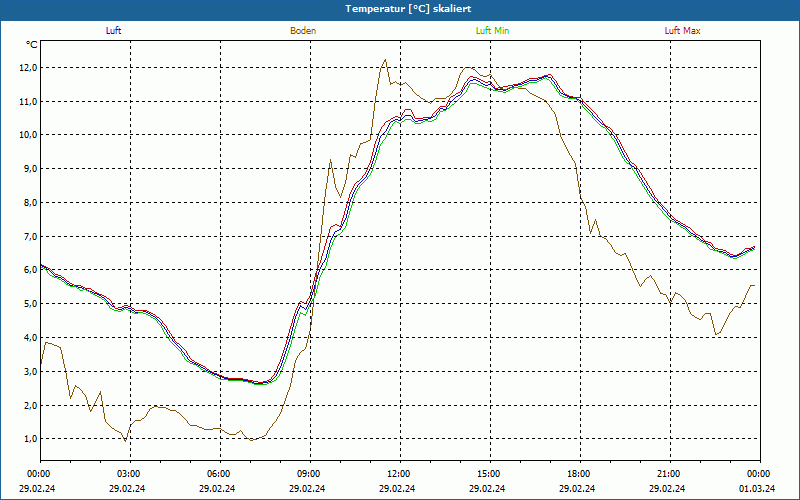Click the '09:00' time axis label
The height and width of the screenshot is (500, 800).
[x=310, y=474]
